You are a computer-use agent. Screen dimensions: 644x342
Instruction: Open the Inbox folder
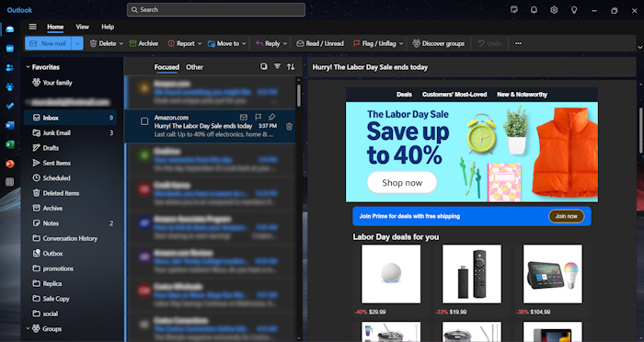(70, 118)
